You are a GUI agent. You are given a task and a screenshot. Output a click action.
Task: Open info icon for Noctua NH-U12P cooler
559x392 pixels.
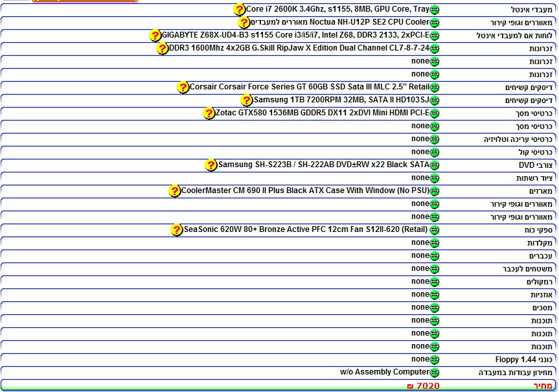pyautogui.click(x=244, y=23)
